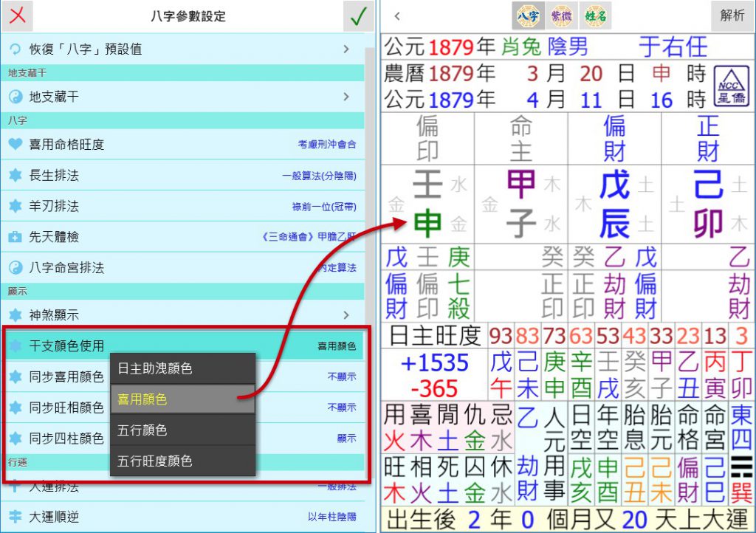Viewport: 756px width, 533px height.
Task: Choose 日主助洩顏色 from popup menu
Action: [182, 368]
